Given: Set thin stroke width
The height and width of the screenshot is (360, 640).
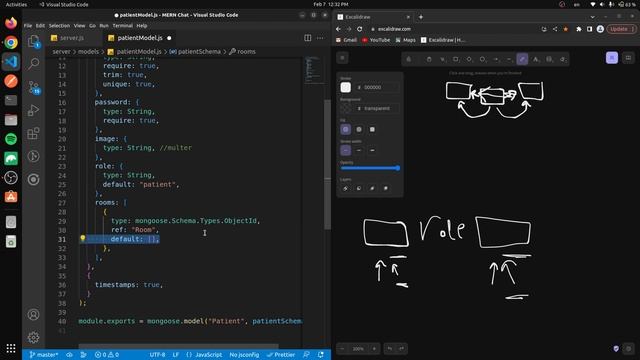Looking at the screenshot, I should tap(345, 151).
